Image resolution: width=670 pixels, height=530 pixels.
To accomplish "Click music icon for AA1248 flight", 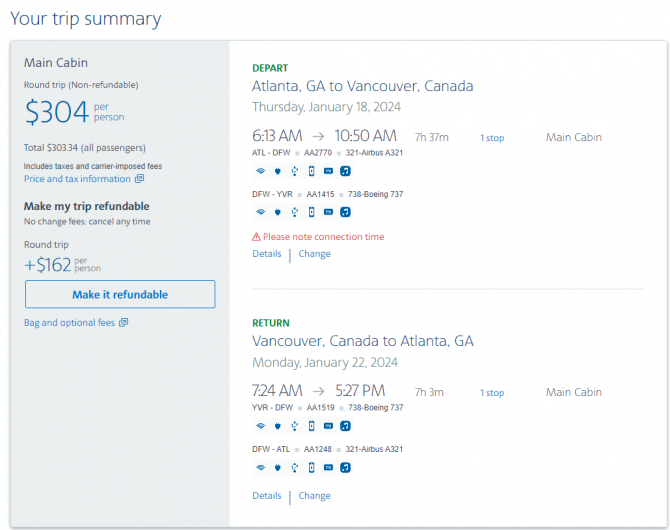I will point(345,468).
